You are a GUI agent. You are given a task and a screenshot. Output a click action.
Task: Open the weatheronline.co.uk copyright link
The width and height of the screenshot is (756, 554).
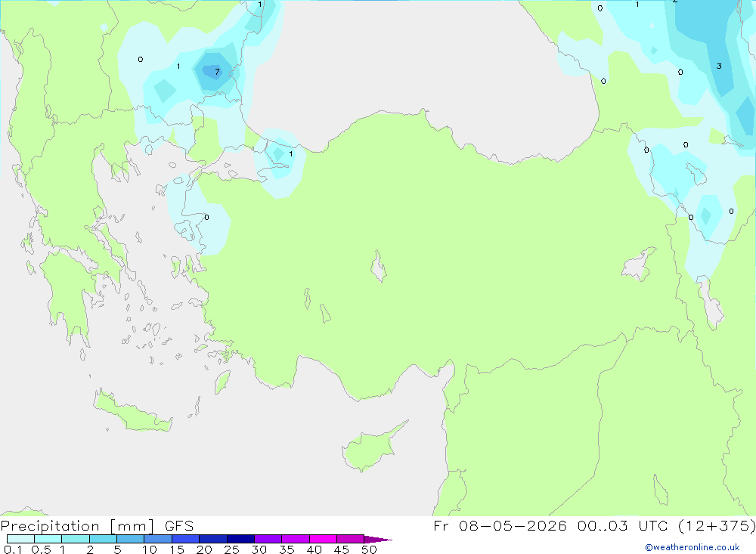pos(692,547)
